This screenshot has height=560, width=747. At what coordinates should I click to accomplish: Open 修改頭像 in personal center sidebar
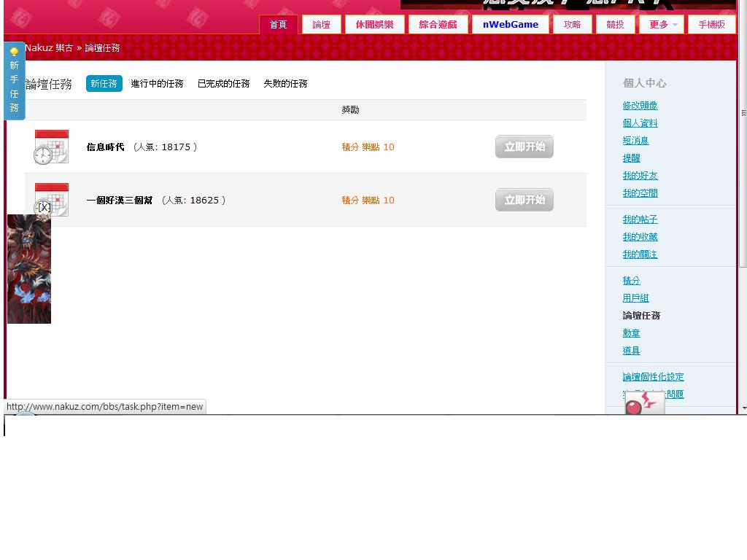640,106
